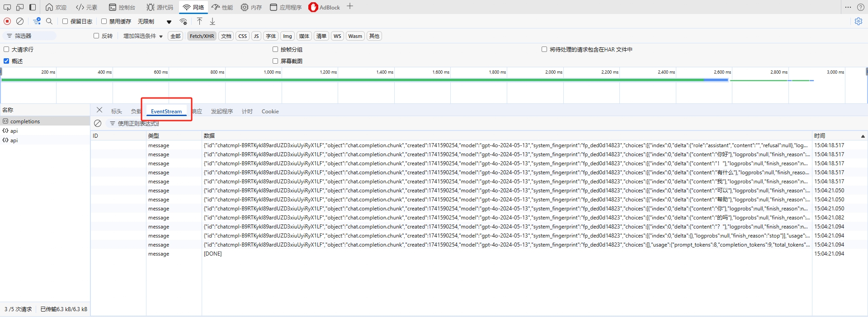Toggle device emulation icon
This screenshot has width=868, height=317.
click(x=20, y=7)
